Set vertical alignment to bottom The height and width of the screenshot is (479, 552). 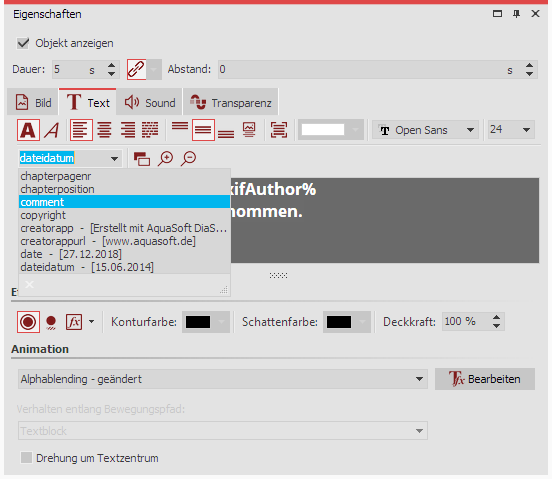pos(226,134)
